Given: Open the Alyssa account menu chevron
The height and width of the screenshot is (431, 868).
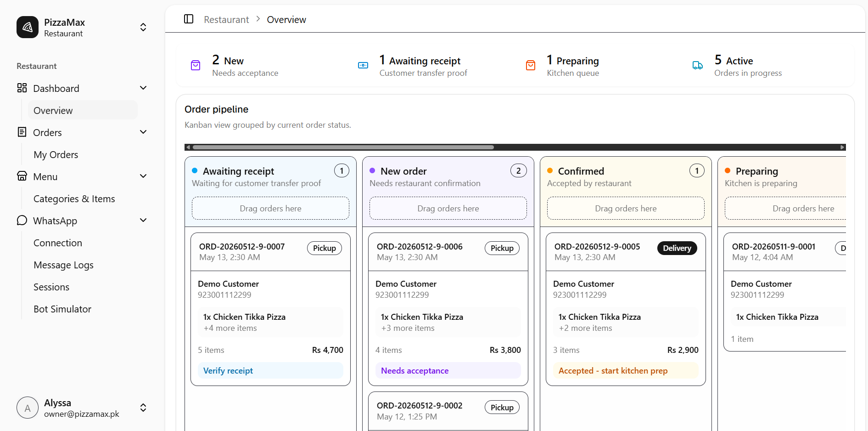Looking at the screenshot, I should pyautogui.click(x=143, y=408).
